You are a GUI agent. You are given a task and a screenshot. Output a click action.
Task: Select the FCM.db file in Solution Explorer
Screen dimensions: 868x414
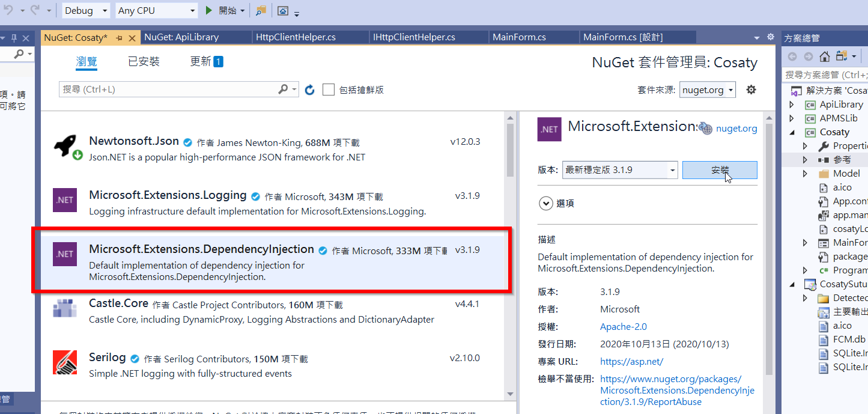coord(849,339)
